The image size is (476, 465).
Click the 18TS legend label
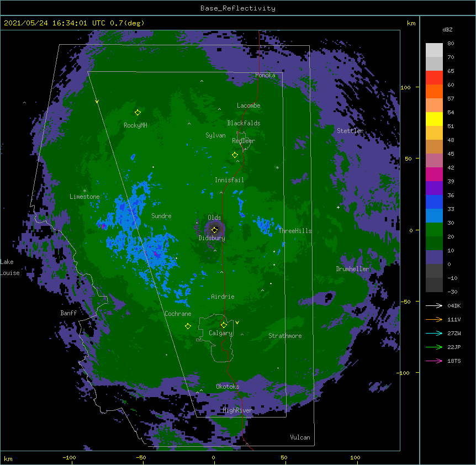click(454, 361)
